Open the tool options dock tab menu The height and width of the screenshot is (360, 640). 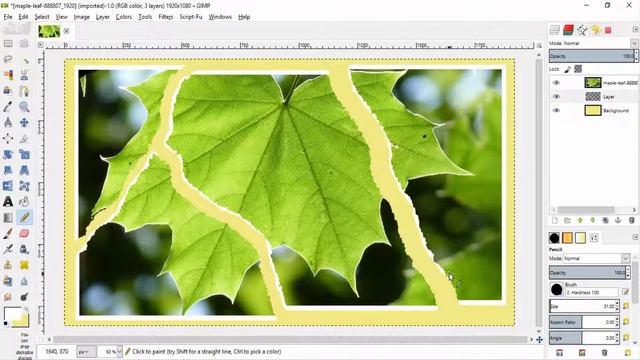click(x=635, y=237)
